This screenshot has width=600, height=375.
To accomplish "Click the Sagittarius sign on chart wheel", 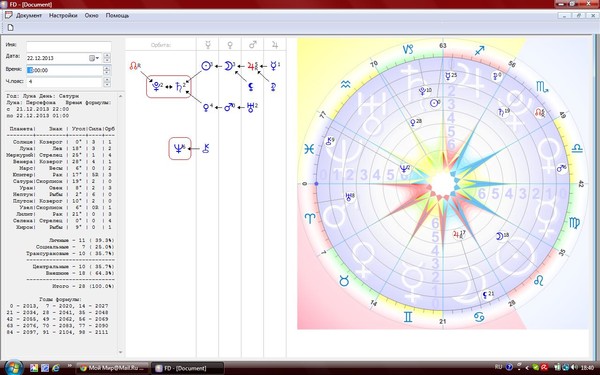I will 479,50.
